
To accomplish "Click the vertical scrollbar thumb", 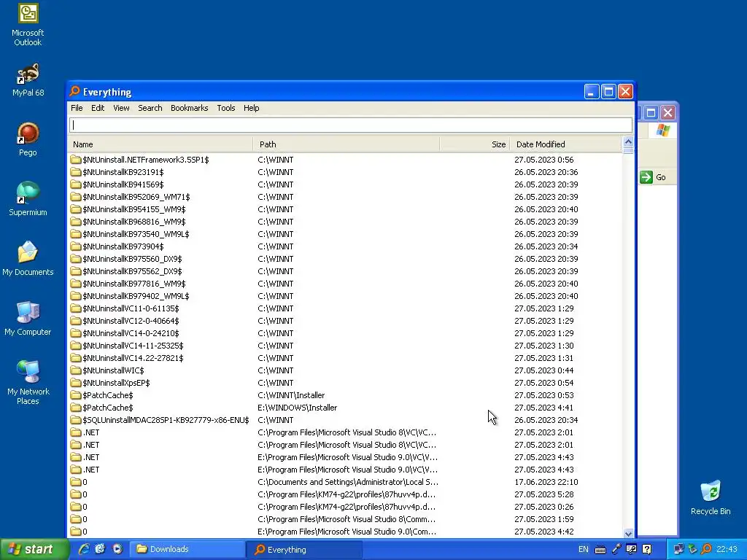I will pyautogui.click(x=628, y=150).
